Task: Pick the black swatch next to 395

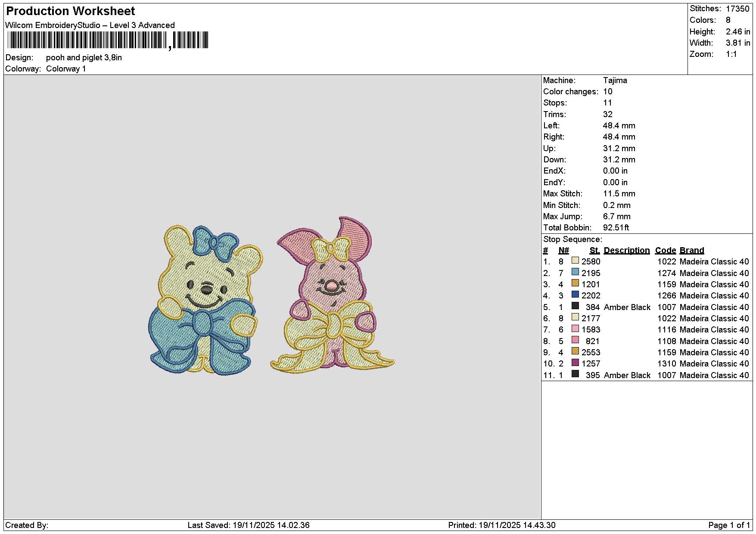Action: tap(575, 374)
